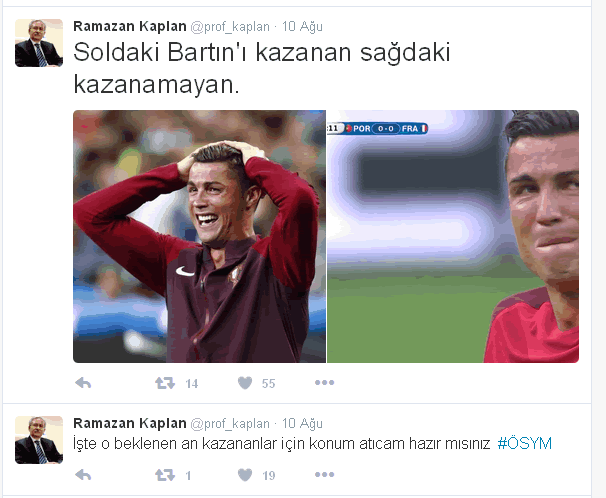The width and height of the screenshot is (606, 498).
Task: Open the second tweet's 10 Ağu timestamp
Action: pyautogui.click(x=302, y=424)
